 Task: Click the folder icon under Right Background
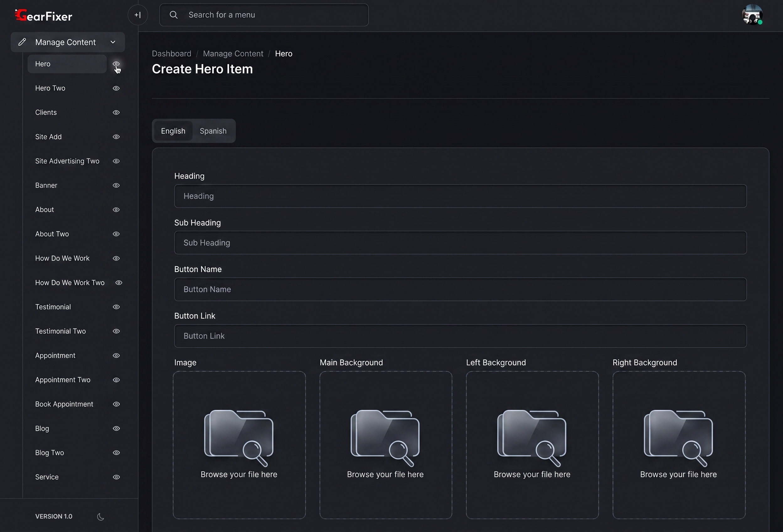pyautogui.click(x=679, y=438)
